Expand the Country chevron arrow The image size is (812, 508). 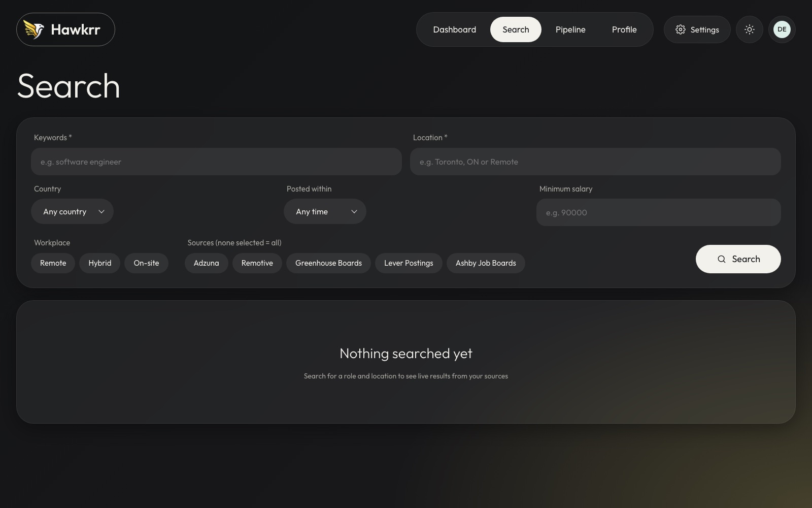tap(101, 212)
